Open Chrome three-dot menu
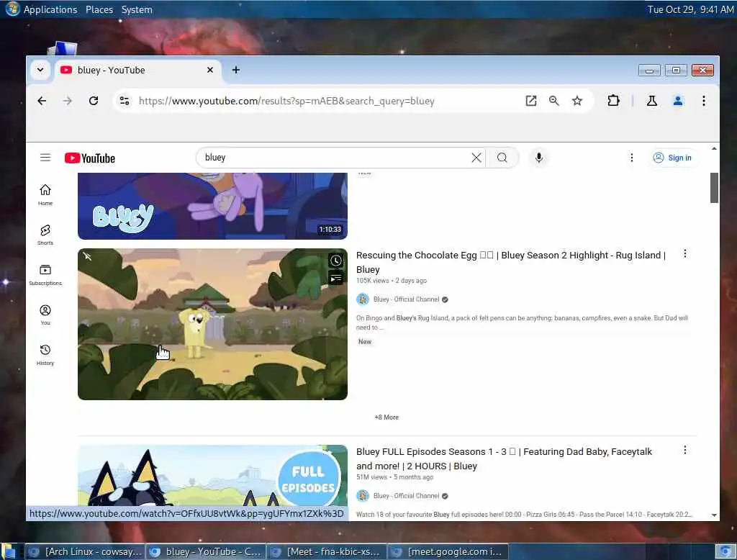The width and height of the screenshot is (737, 560). click(x=704, y=101)
